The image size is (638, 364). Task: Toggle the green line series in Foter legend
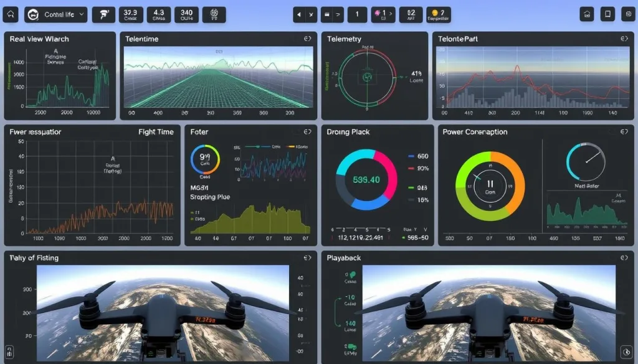(x=252, y=147)
